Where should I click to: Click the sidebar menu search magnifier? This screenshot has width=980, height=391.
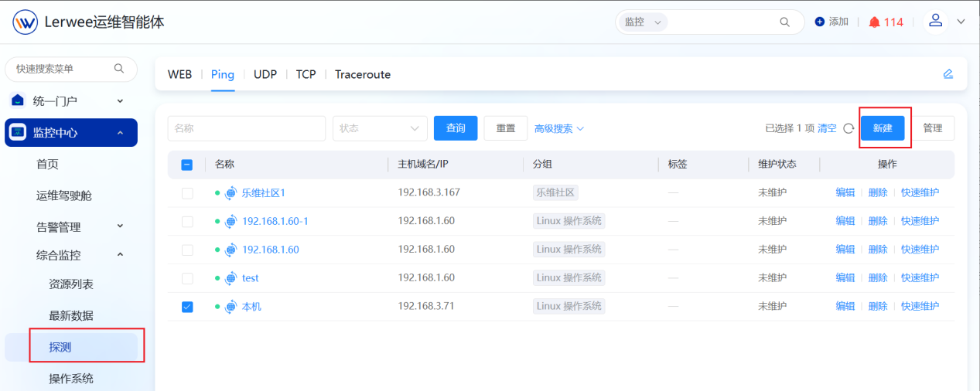pos(119,69)
